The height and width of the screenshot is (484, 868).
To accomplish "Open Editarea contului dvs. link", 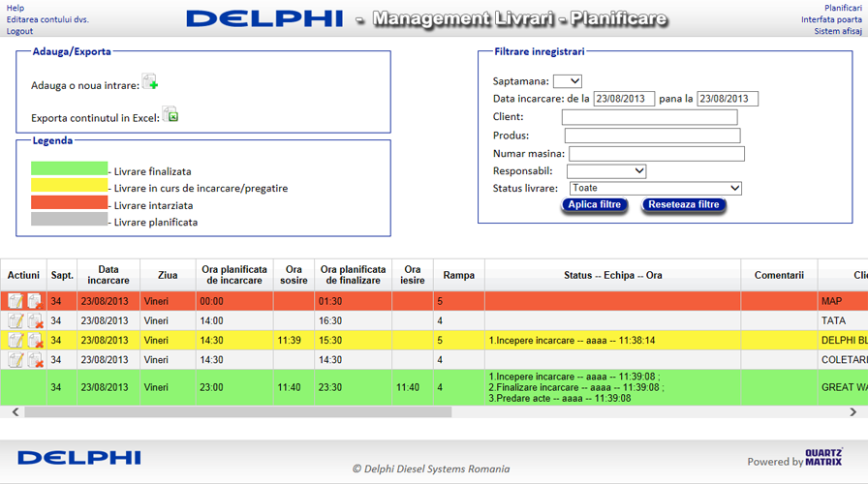I will (x=47, y=19).
